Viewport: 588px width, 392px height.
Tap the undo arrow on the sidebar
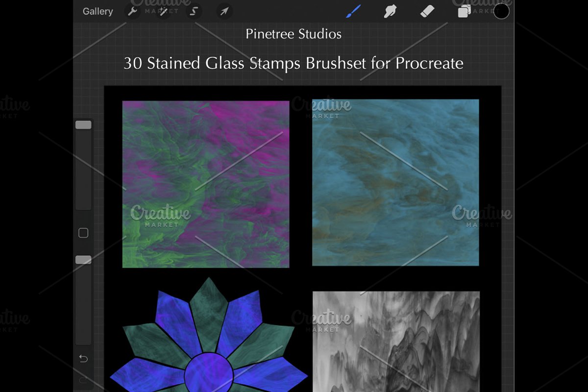tap(83, 359)
